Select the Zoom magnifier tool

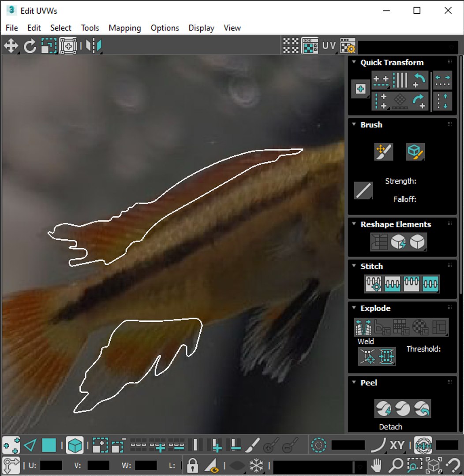tap(396, 465)
